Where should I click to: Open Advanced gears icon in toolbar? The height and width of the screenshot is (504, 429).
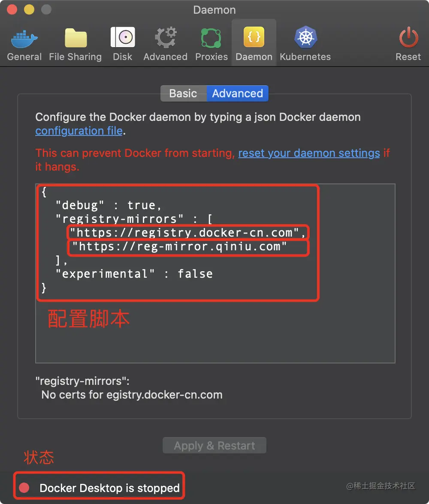click(x=166, y=38)
